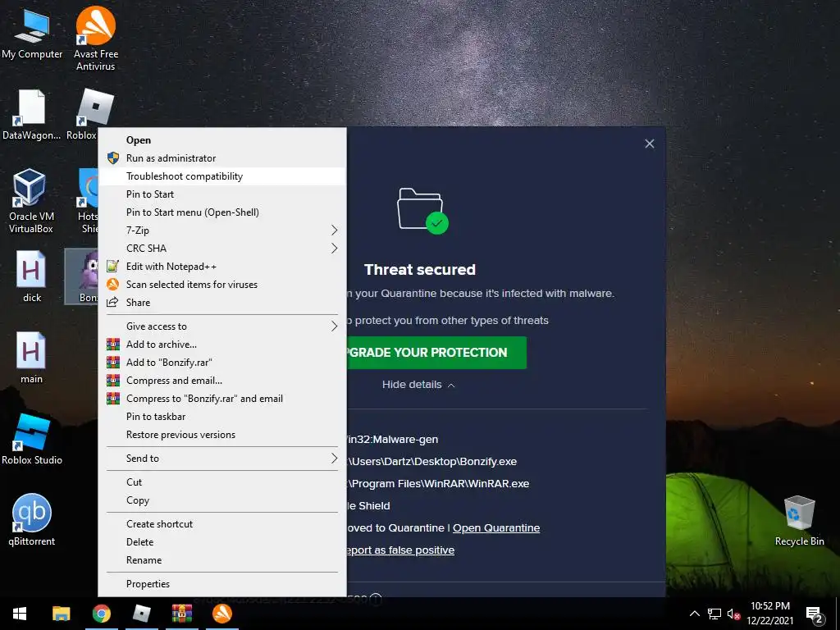Click Report as false positive link
Viewport: 840px width, 630px height.
(400, 550)
